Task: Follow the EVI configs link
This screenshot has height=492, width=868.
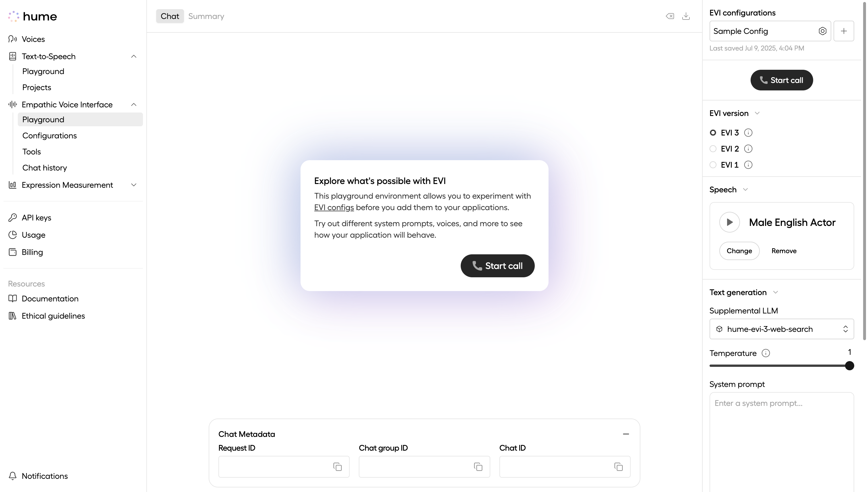Action: (334, 208)
